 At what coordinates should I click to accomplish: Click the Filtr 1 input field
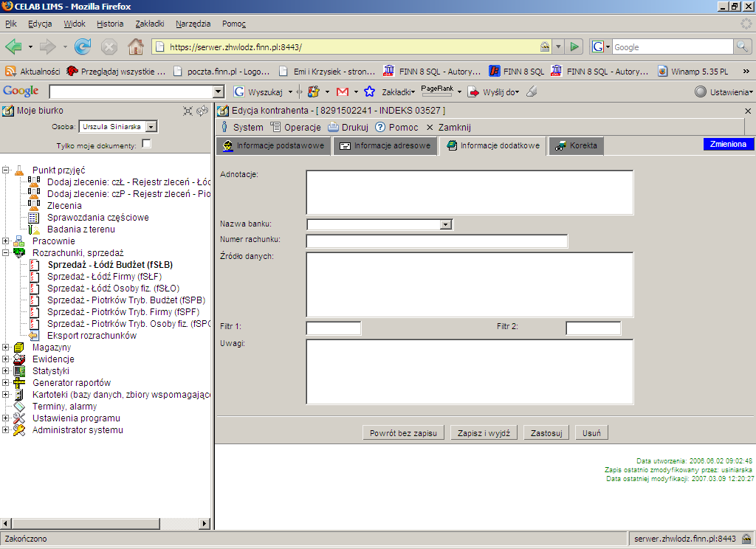click(x=334, y=328)
